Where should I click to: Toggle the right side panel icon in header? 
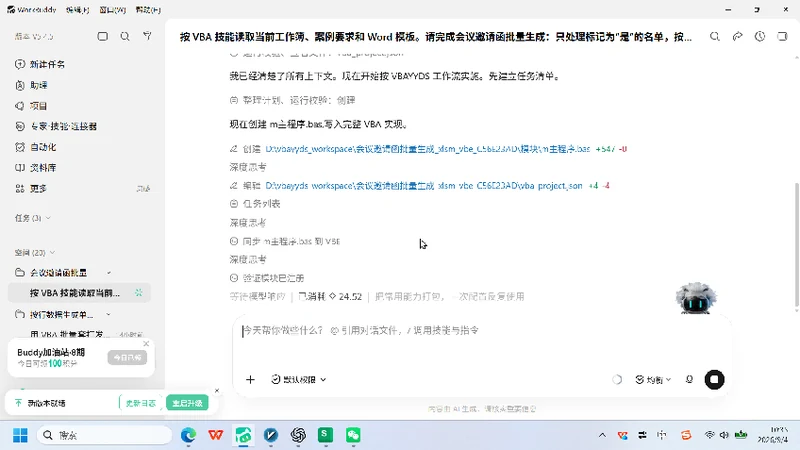tap(782, 36)
